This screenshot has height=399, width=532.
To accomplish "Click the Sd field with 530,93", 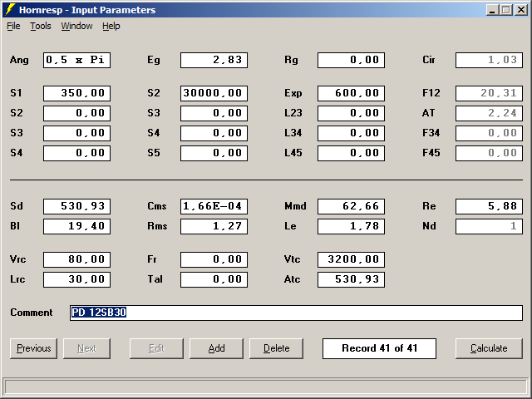I will (x=76, y=206).
